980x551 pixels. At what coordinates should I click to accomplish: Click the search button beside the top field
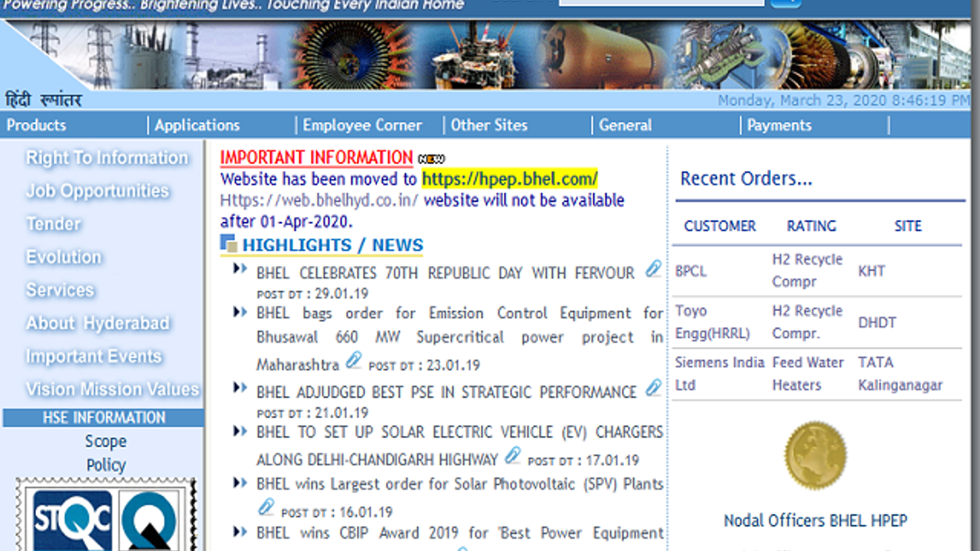click(x=786, y=2)
